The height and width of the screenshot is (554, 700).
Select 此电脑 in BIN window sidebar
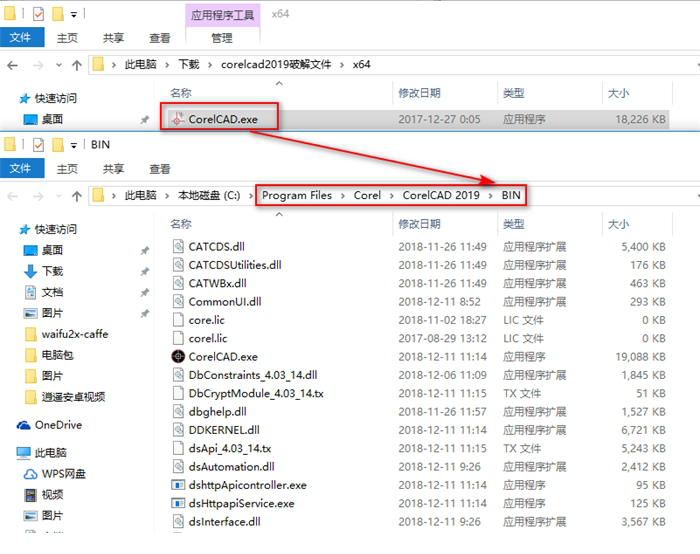point(42,453)
